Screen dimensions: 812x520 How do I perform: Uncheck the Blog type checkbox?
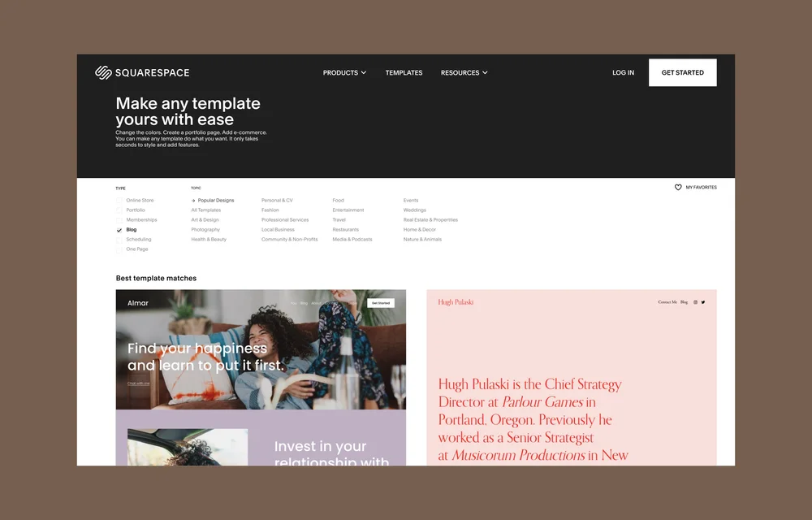[x=119, y=230]
